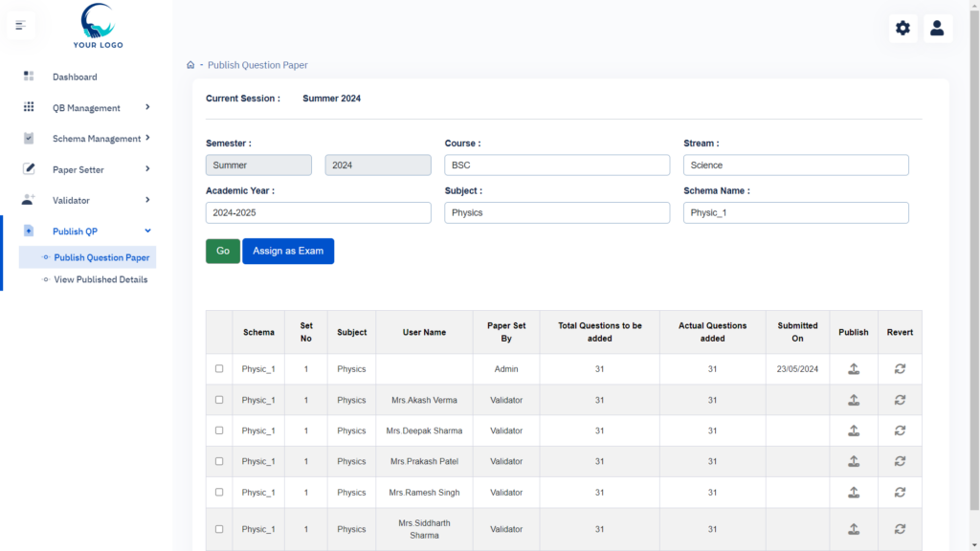Click the Paper Setter pencil icon
Viewport: 980px width, 551px height.
pyautogui.click(x=29, y=168)
